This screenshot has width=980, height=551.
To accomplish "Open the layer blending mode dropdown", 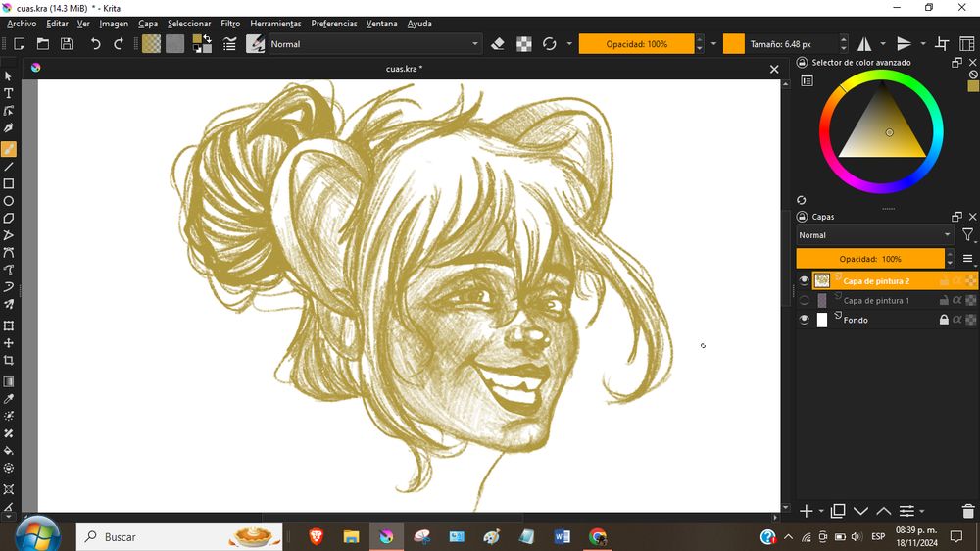I will click(874, 235).
